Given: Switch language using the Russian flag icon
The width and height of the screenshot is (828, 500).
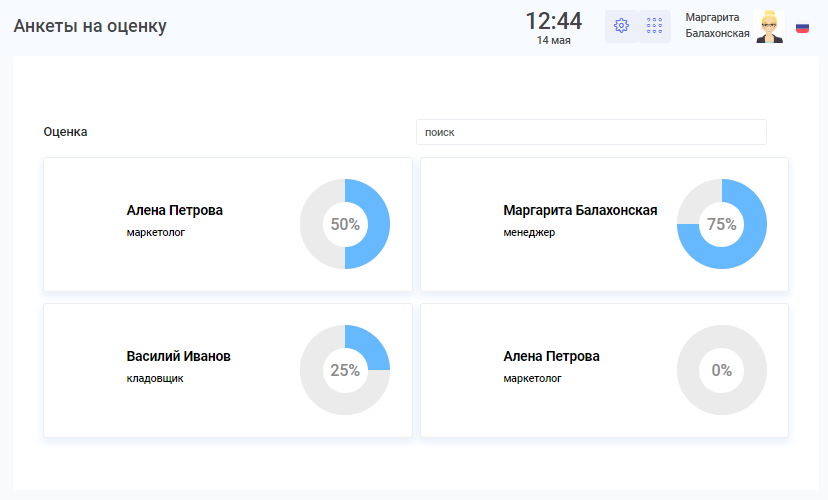Looking at the screenshot, I should point(802,28).
